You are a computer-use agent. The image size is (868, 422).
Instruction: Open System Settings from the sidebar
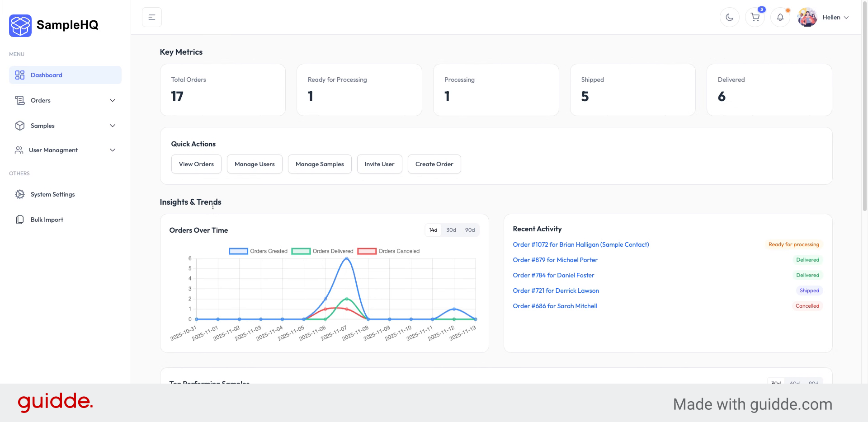[52, 194]
